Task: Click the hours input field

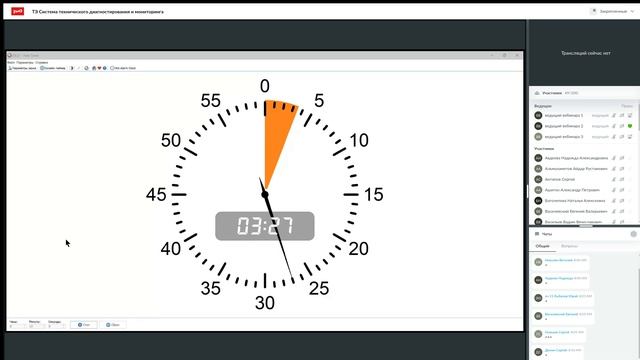Action: click(x=17, y=326)
